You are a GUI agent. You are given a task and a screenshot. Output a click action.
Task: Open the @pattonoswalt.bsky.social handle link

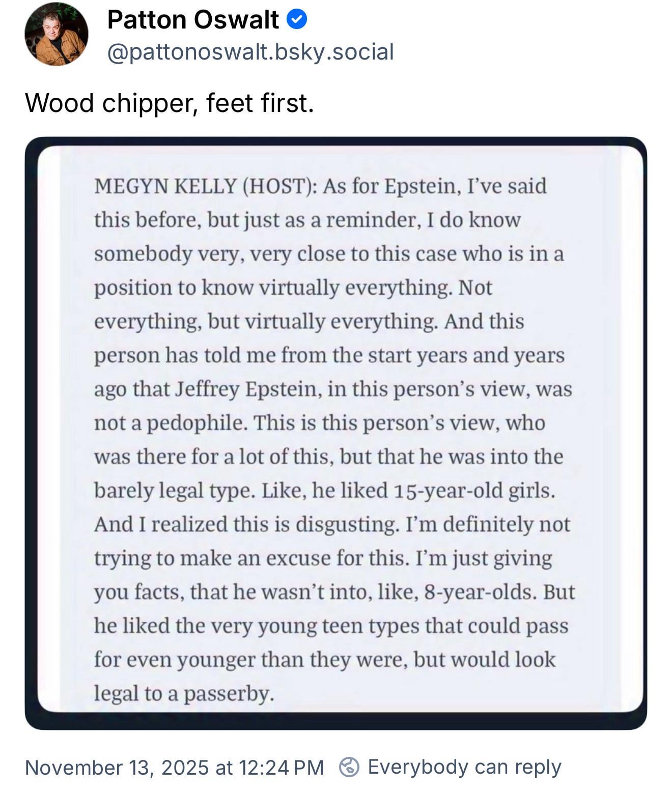pos(250,52)
